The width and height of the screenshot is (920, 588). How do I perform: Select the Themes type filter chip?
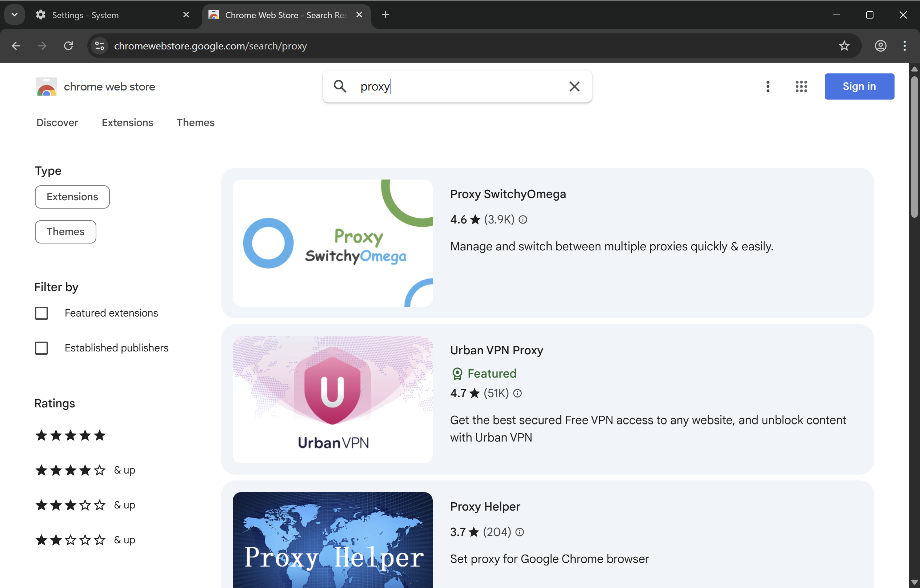(65, 232)
